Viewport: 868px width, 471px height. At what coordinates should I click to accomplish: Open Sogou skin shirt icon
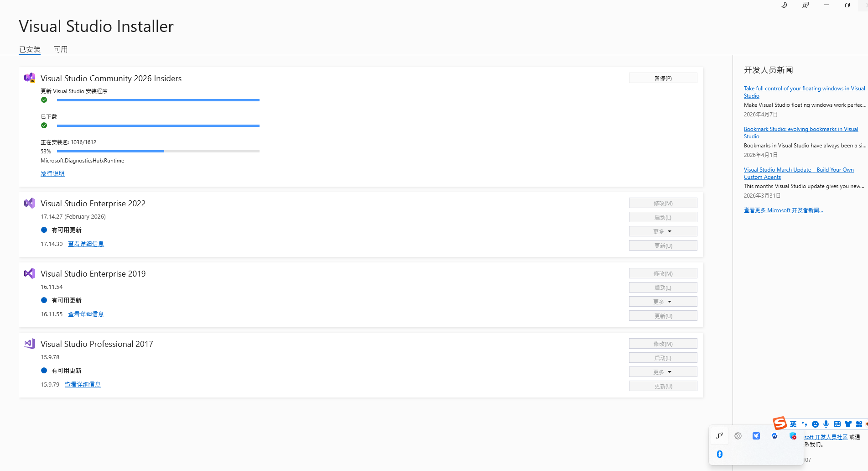[848, 424]
